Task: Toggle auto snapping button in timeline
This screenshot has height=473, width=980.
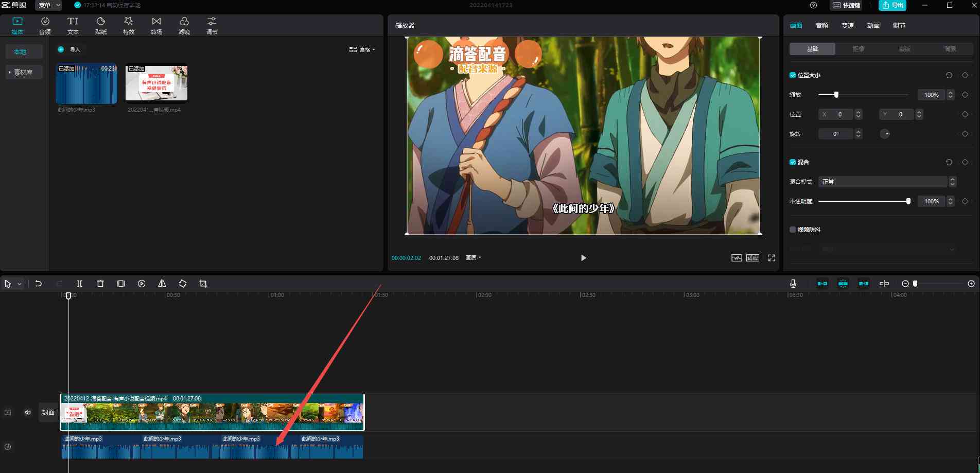Action: pyautogui.click(x=843, y=284)
